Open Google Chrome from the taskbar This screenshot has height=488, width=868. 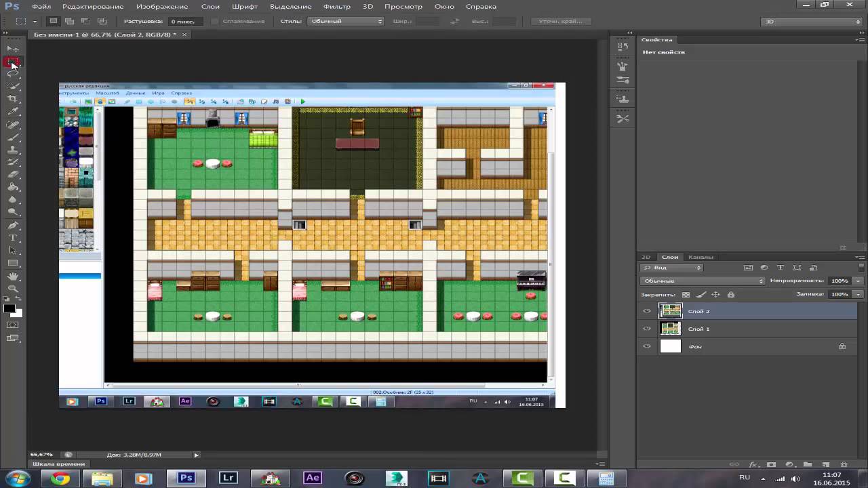click(60, 479)
